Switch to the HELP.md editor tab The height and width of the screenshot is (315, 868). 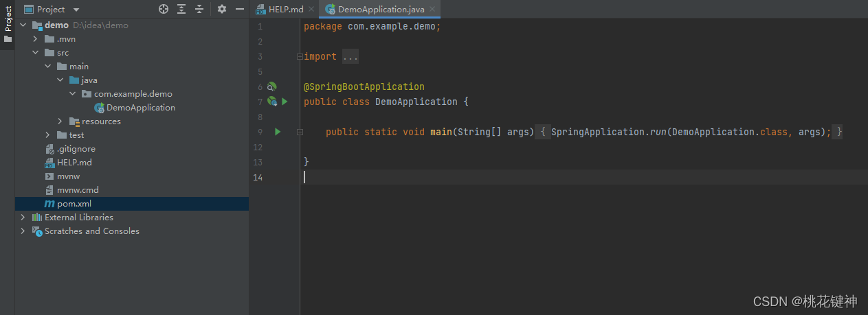[285, 9]
